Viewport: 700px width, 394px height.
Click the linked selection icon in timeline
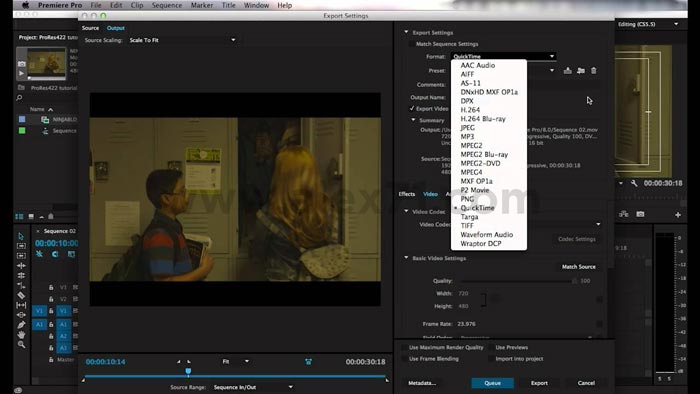(x=71, y=254)
